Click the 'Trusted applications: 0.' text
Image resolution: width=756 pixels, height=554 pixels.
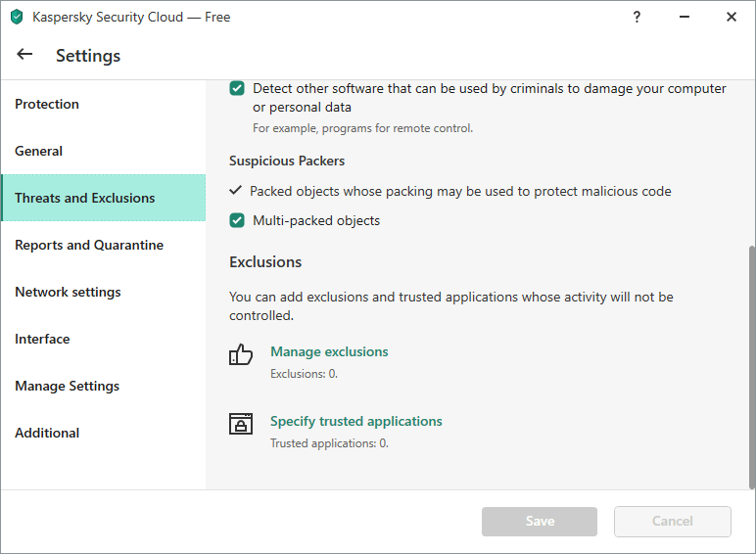coord(329,443)
